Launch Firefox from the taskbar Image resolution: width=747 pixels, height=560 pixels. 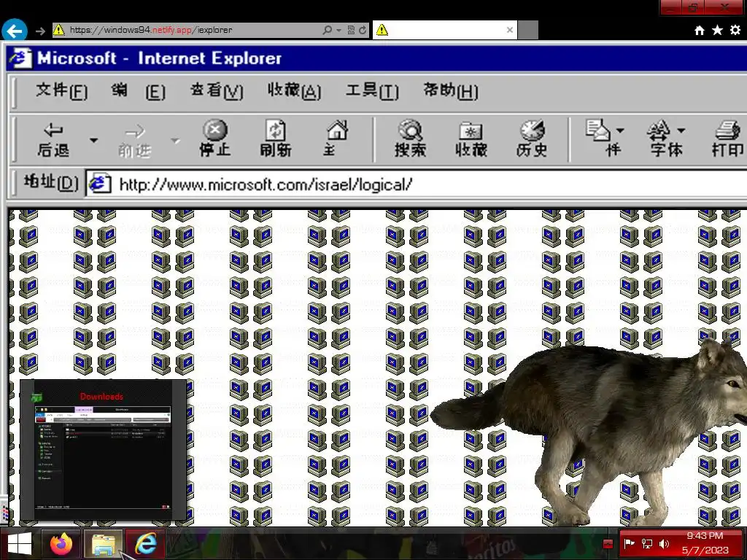(61, 544)
